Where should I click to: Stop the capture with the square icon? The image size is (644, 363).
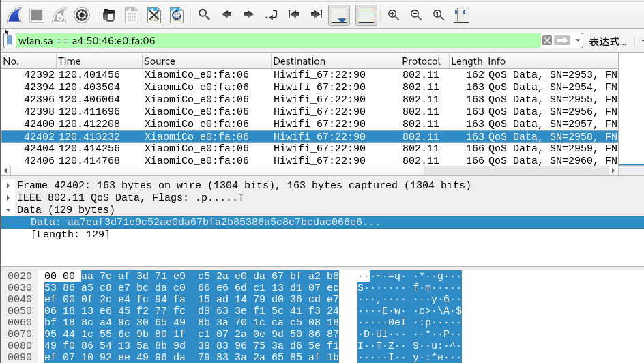[x=37, y=15]
